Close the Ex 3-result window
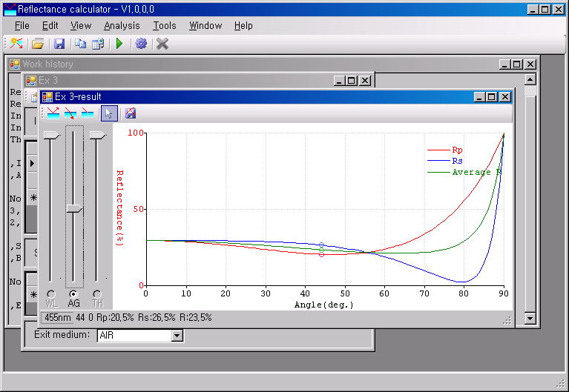This screenshot has width=569, height=392. (x=505, y=97)
